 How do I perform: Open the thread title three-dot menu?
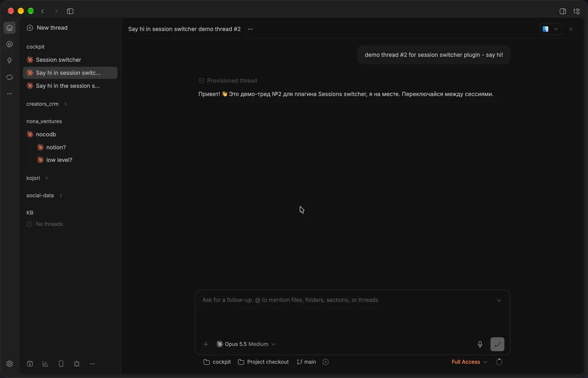250,29
